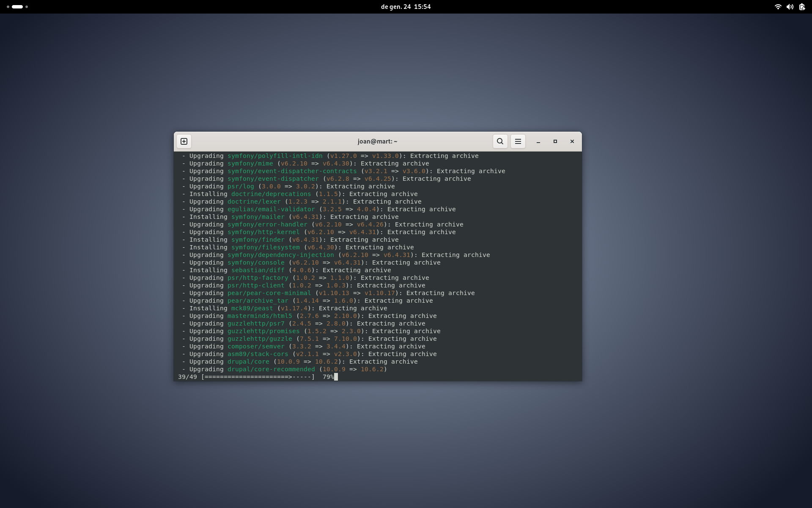Place focus at the blinking terminal cursor
812x508 pixels.
coord(335,377)
